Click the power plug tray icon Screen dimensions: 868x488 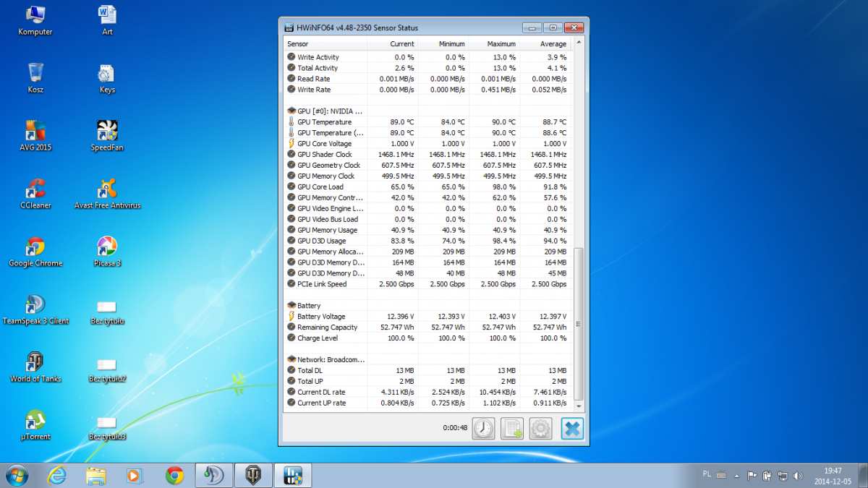click(x=767, y=476)
